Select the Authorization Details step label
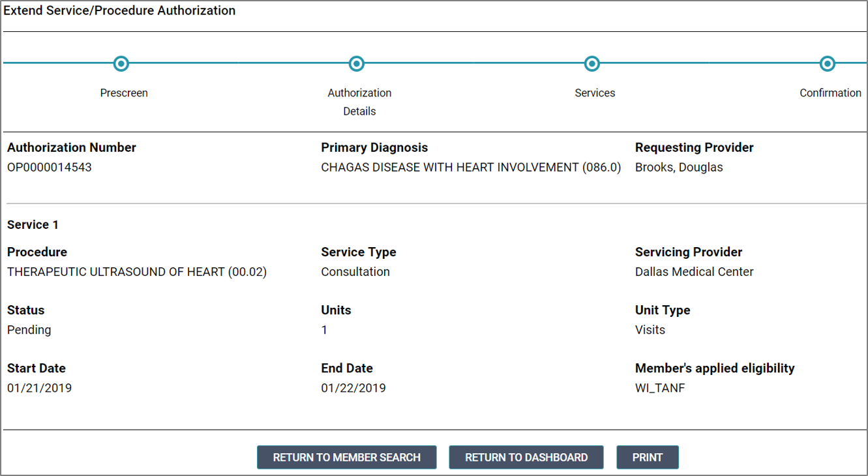 [x=359, y=102]
